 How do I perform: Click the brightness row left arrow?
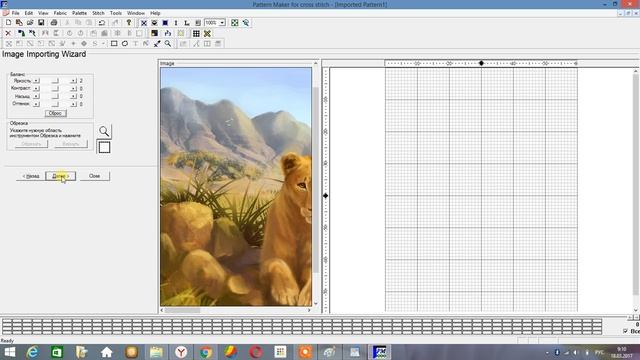click(x=36, y=81)
